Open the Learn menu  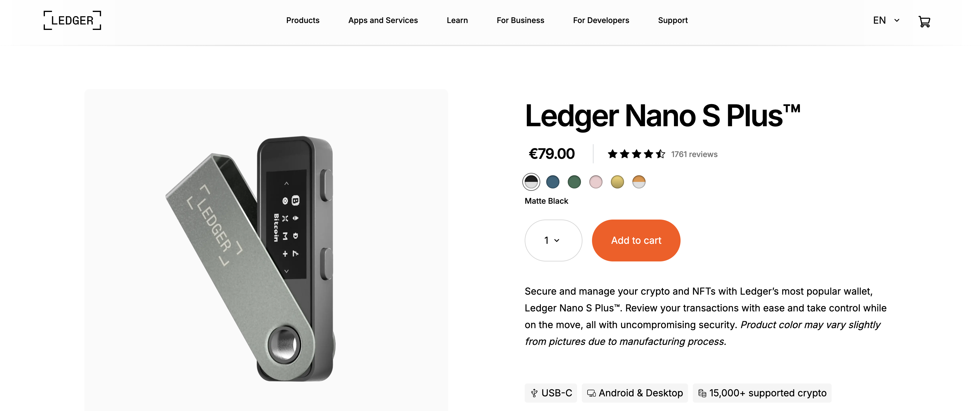[x=457, y=21]
